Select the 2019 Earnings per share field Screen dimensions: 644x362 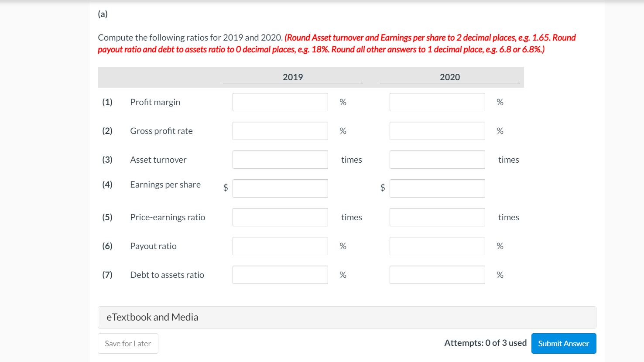click(280, 188)
